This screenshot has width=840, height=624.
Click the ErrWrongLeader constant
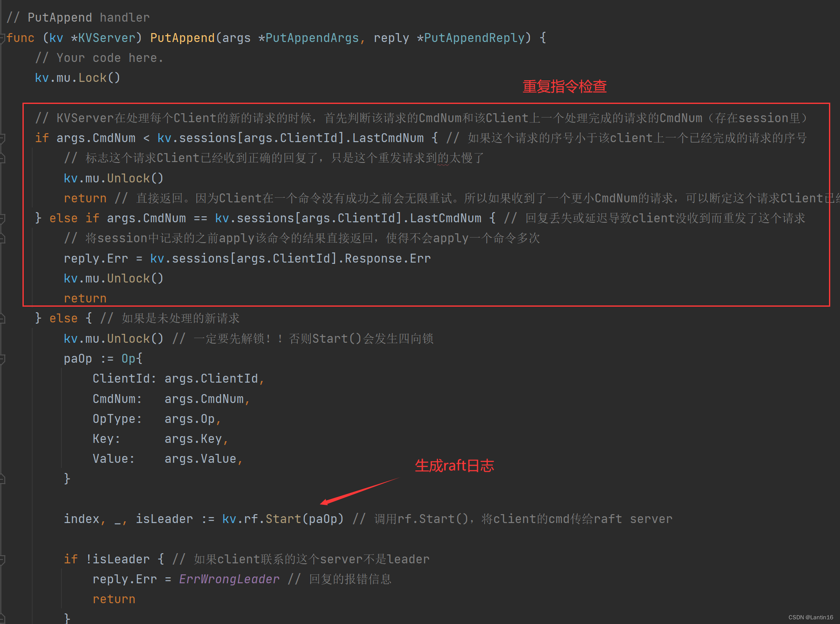point(229,579)
